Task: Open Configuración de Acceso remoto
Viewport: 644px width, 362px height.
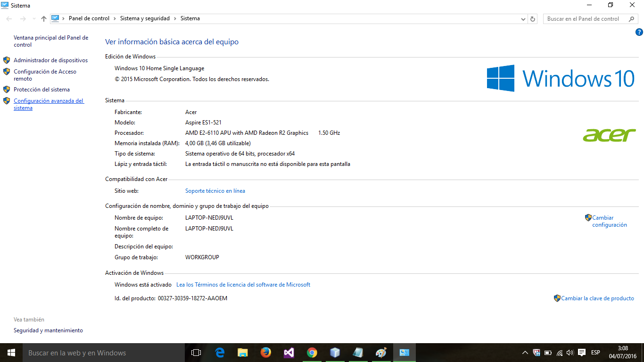Action: 45,75
